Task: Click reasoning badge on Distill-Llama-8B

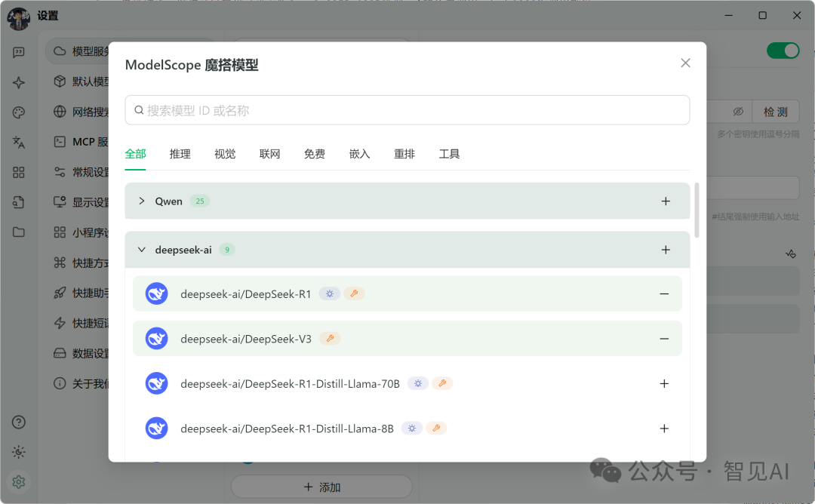Action: pos(412,428)
